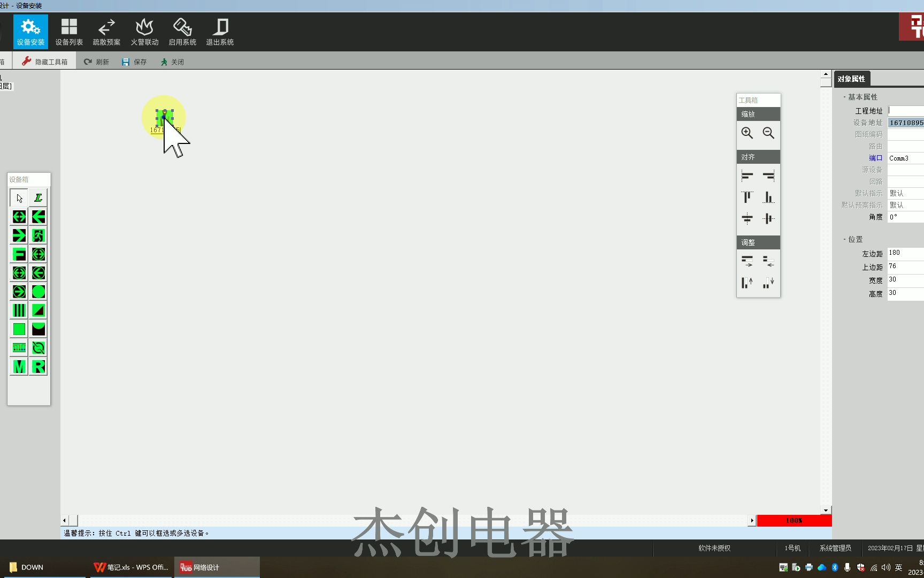Align selected devices to the left
This screenshot has height=578, width=924.
tap(747, 176)
